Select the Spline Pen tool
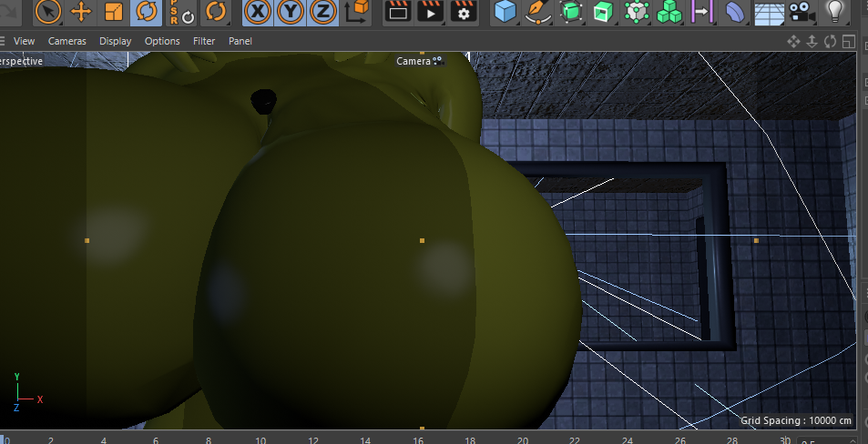The height and width of the screenshot is (444, 868). [538, 12]
